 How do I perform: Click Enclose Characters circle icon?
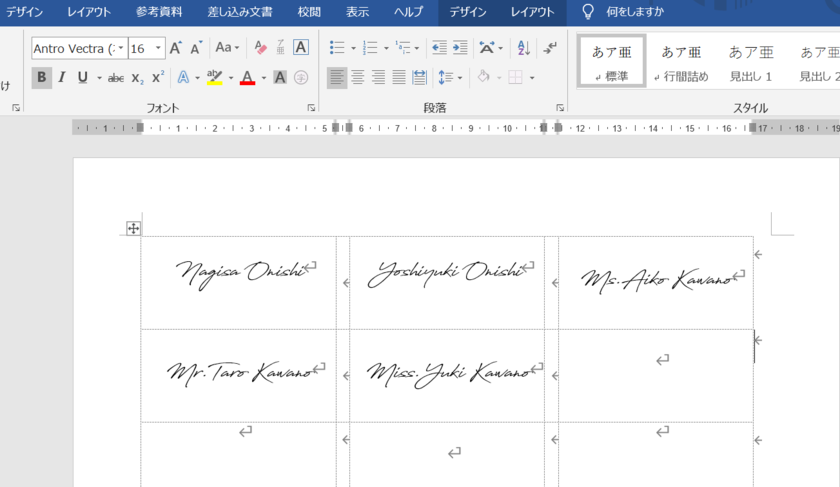[x=301, y=78]
